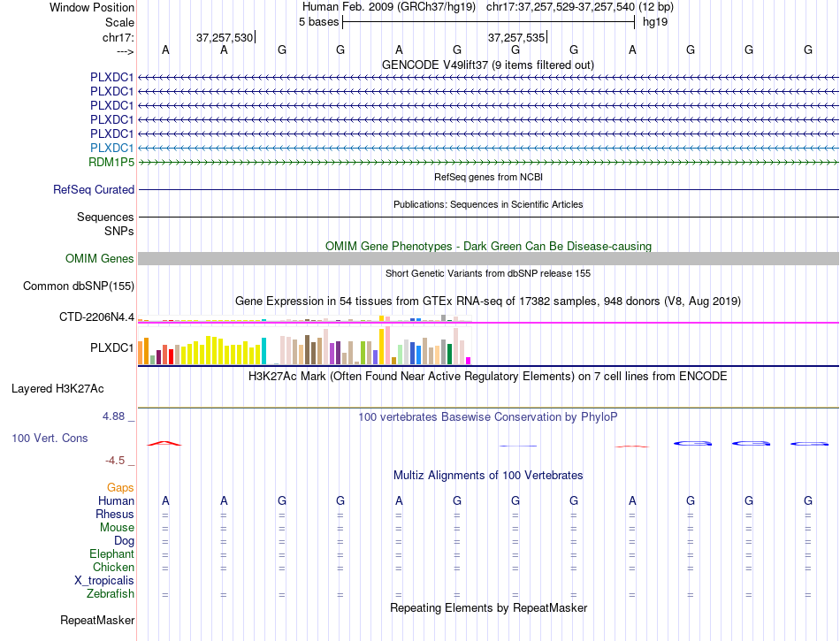Click the hg19 label beside the scale bar
Viewport: 840px width, 641px height.
[655, 22]
